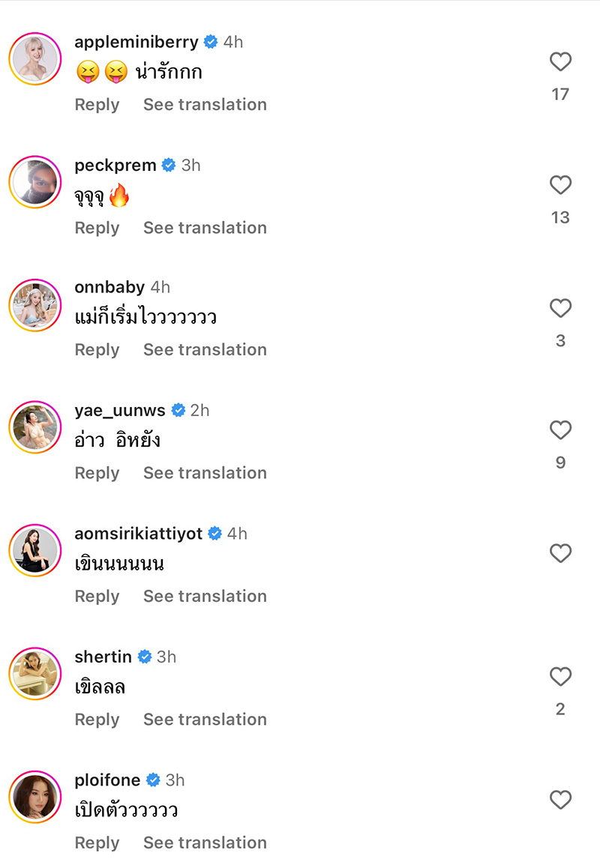Reply to peckprem's comment
600x868 pixels.
[x=97, y=227]
